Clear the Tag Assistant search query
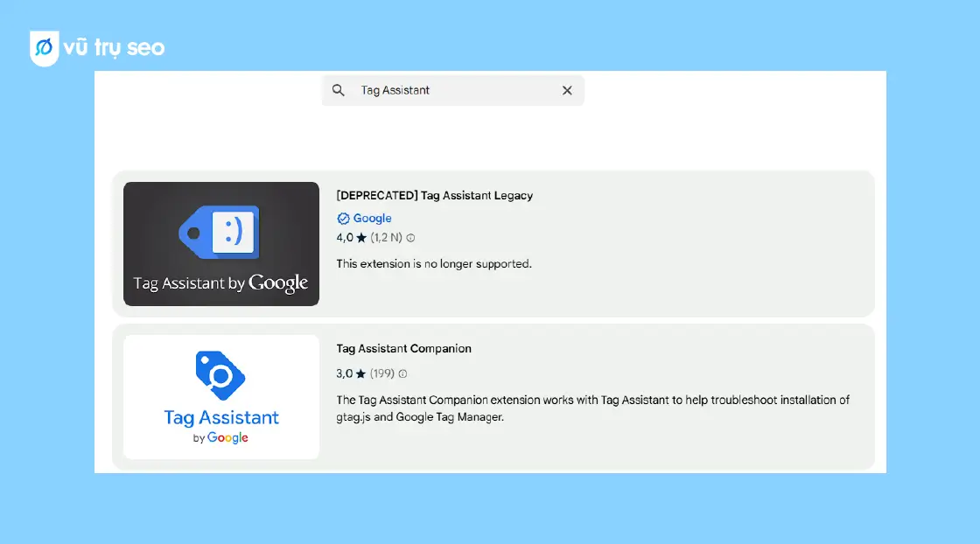980x544 pixels. 567,91
